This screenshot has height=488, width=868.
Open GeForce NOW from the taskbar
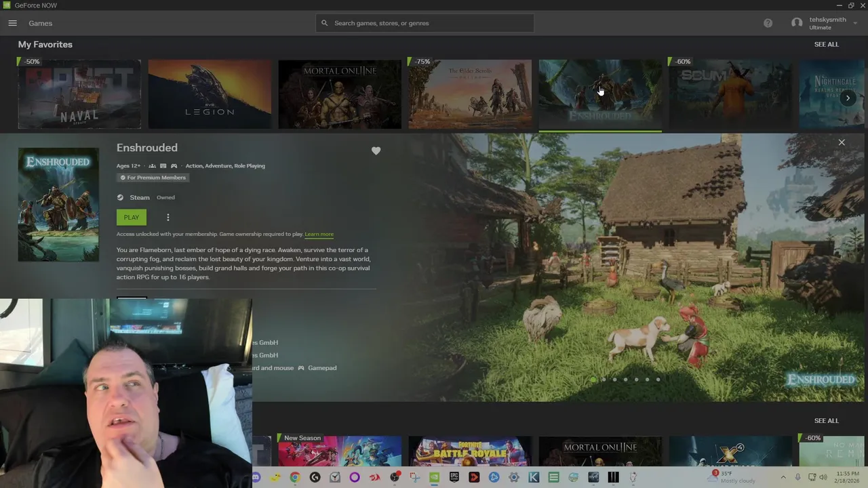pos(434,477)
